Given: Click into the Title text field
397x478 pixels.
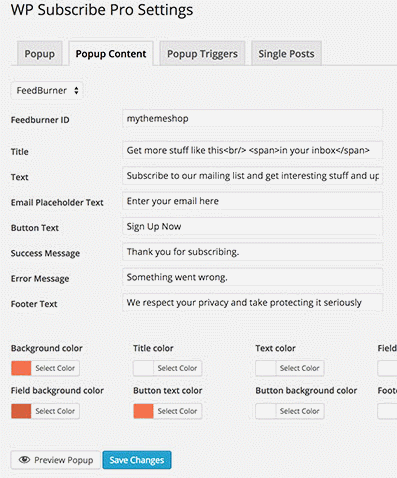Looking at the screenshot, I should (x=252, y=150).
